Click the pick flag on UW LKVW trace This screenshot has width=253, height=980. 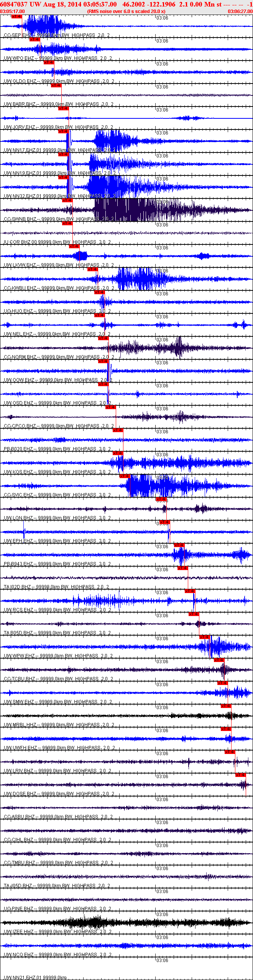click(74, 246)
